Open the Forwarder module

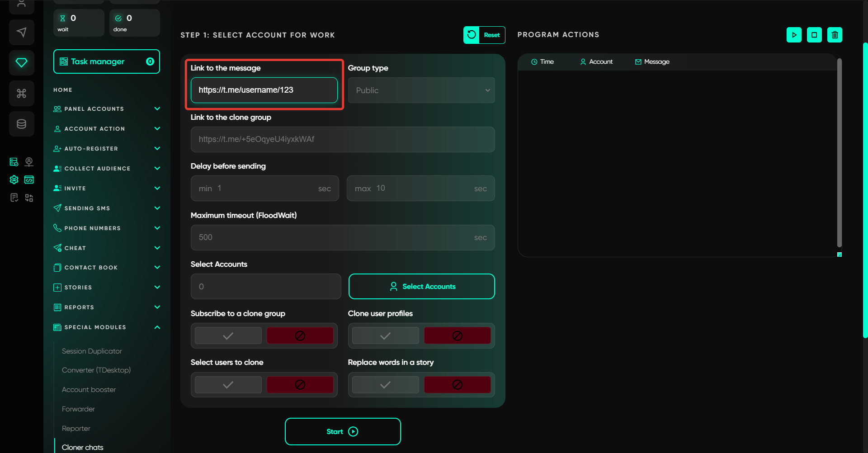[78, 409]
